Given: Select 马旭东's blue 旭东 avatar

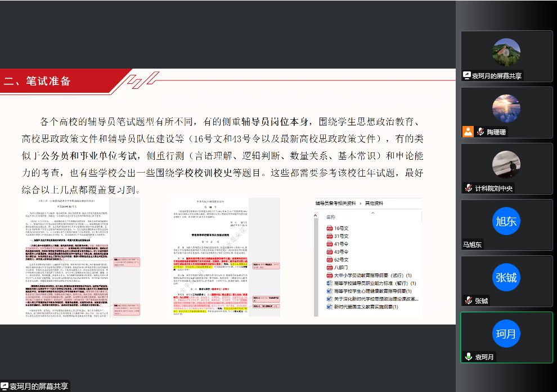Looking at the screenshot, I should [x=506, y=221].
